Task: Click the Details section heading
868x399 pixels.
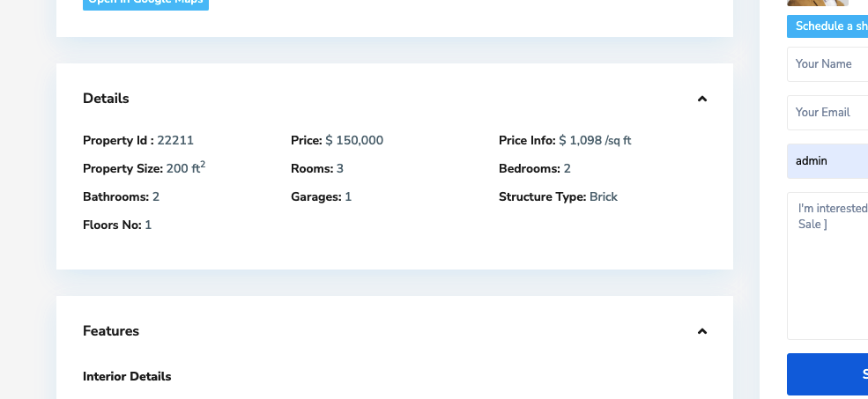Action: pyautogui.click(x=106, y=99)
